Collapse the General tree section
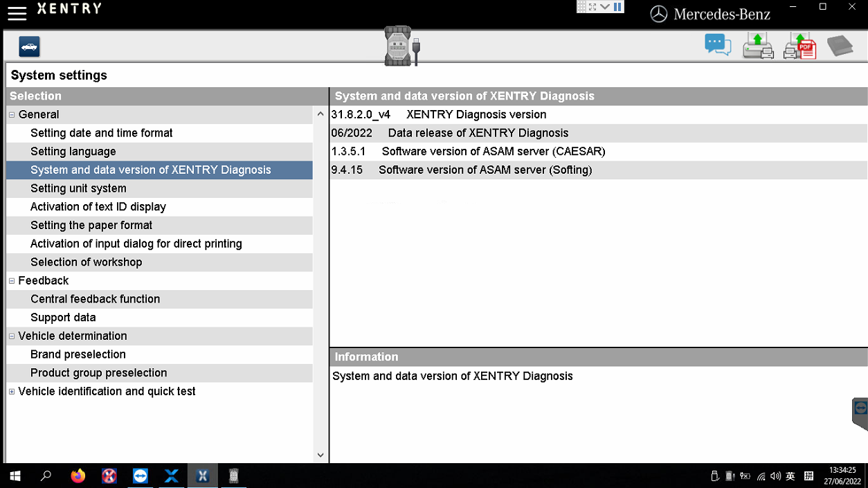This screenshot has height=488, width=868. pyautogui.click(x=12, y=115)
